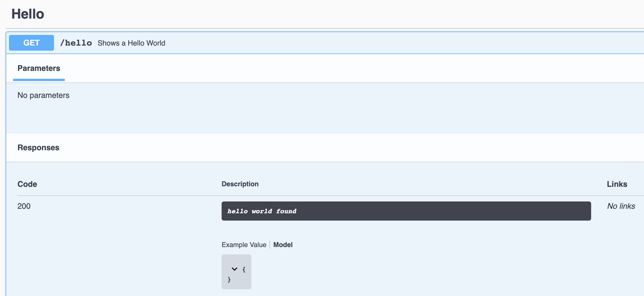Click the Links column header

click(x=617, y=184)
